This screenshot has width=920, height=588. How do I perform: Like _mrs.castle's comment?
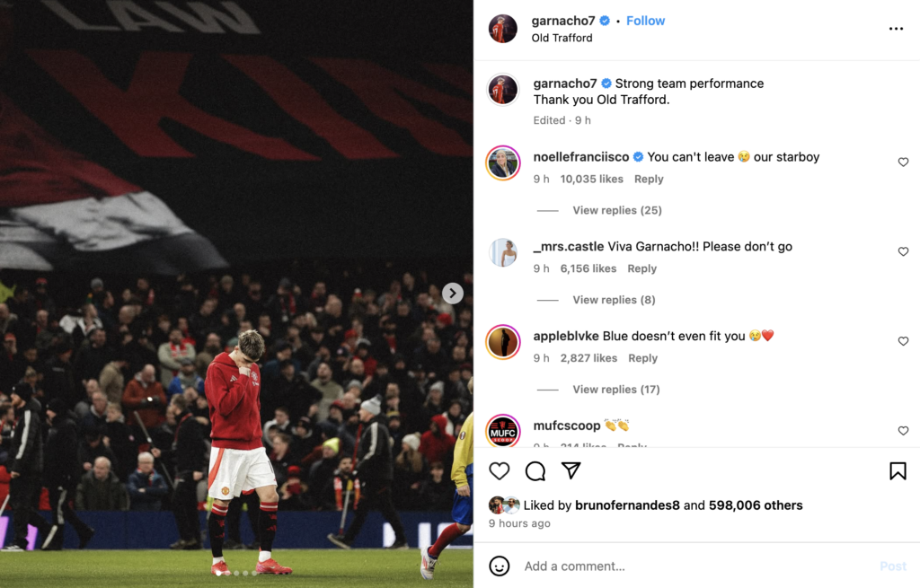point(903,251)
